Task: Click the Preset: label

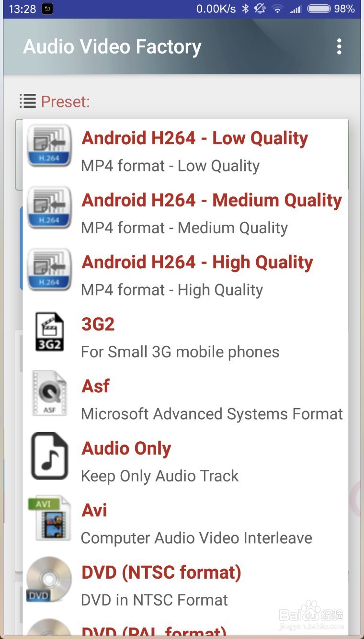Action: (65, 102)
